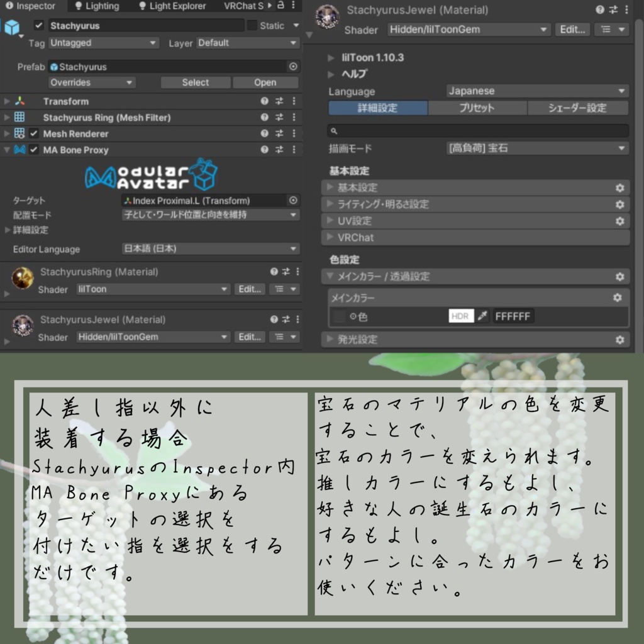Lock the Inspector panel
The height and width of the screenshot is (644, 644).
coord(281,5)
